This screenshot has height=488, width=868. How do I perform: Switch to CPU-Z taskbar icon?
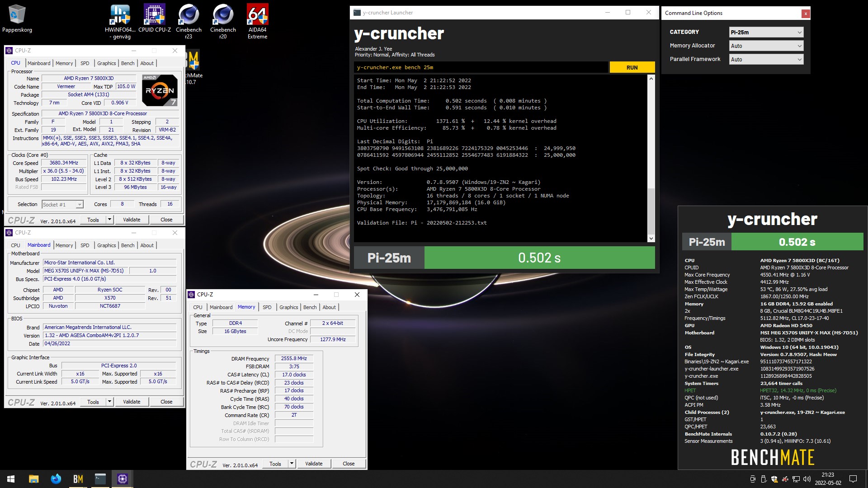click(x=123, y=479)
